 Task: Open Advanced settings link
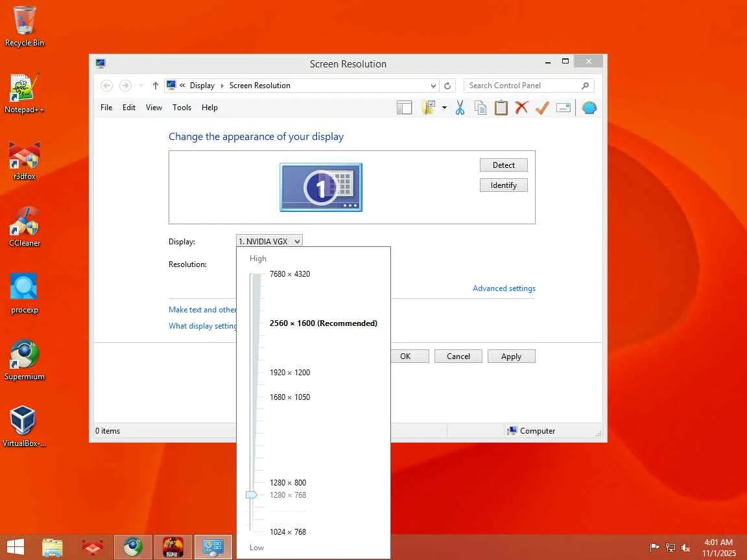[504, 288]
